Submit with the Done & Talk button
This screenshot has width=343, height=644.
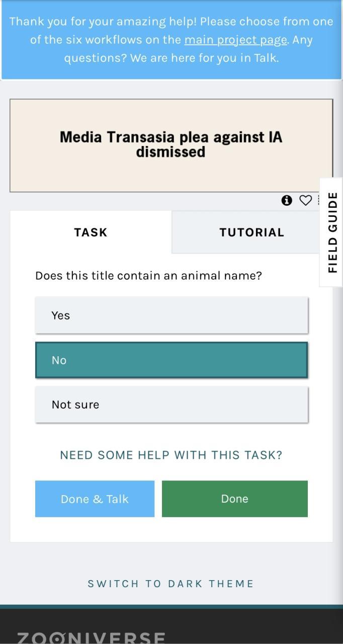(x=95, y=499)
